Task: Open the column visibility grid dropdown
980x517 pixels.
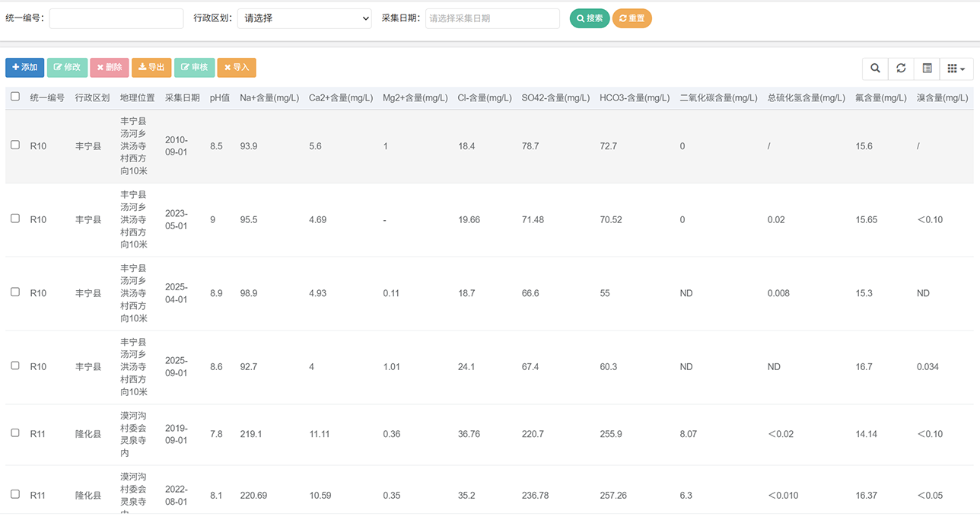Action: tap(956, 69)
